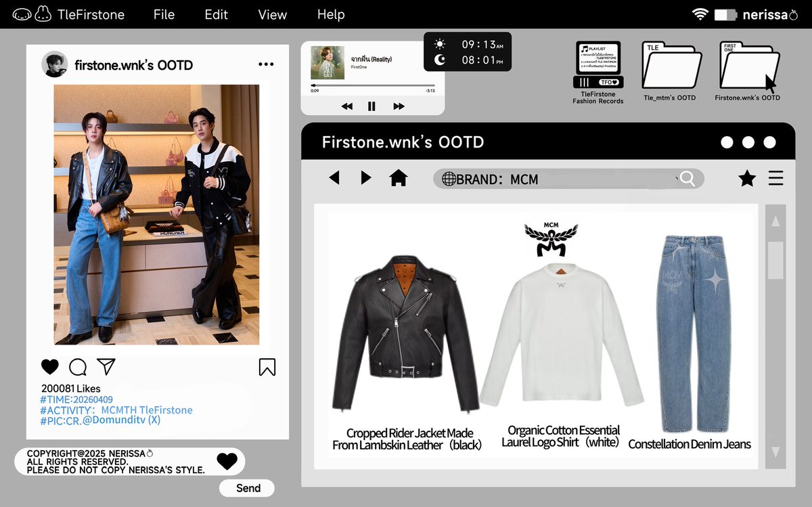Open the OOTD photo of two men

156,215
